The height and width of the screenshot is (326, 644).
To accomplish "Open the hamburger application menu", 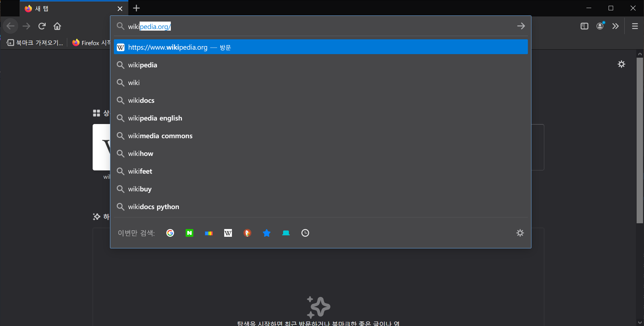I will click(635, 26).
